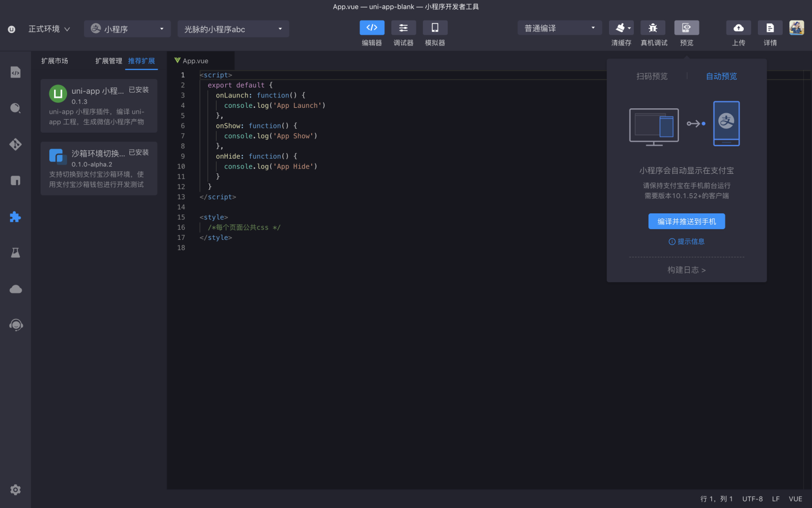Switch to the 扫码预览 tab
The image size is (812, 508).
pyautogui.click(x=652, y=76)
